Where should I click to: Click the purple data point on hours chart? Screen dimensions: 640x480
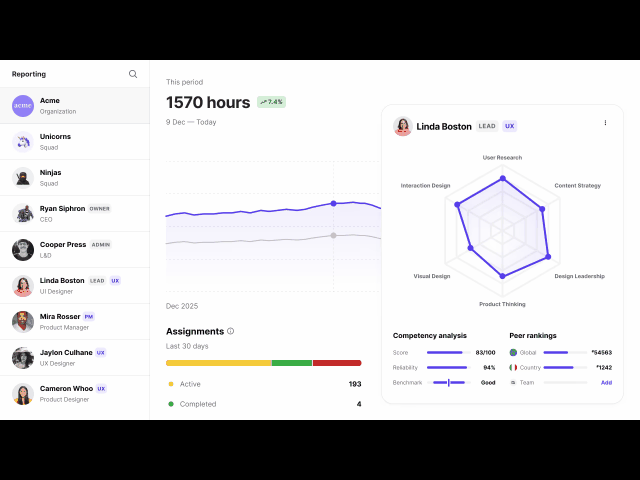(333, 203)
